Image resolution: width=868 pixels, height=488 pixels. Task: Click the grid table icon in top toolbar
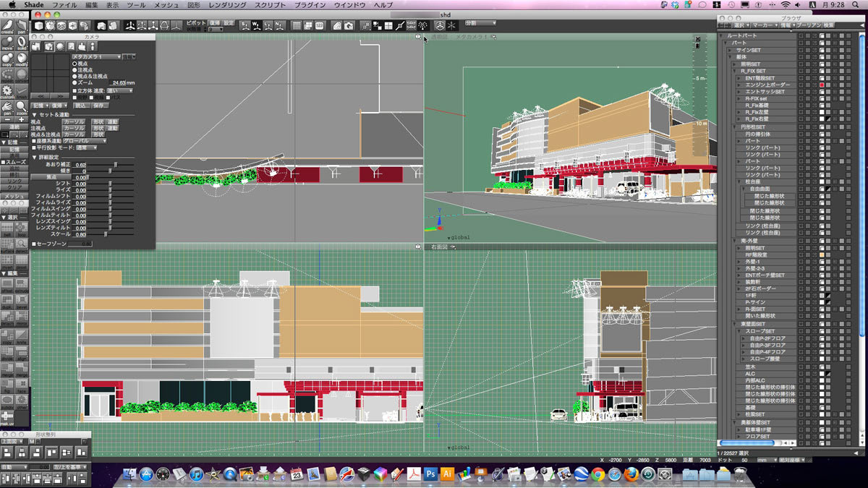pos(297,25)
